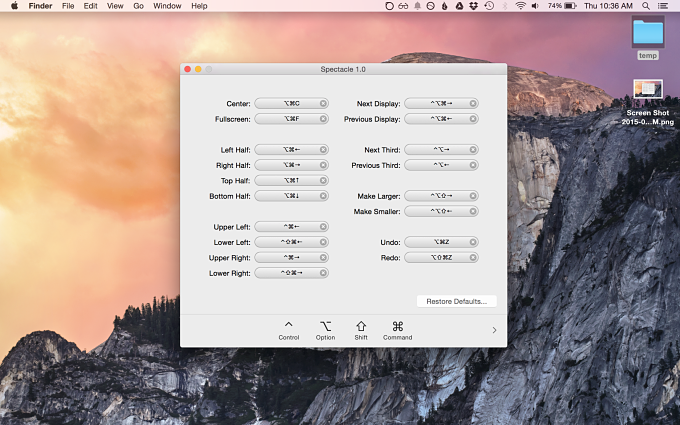Image resolution: width=680 pixels, height=425 pixels.
Task: Click the Wi-Fi status icon
Action: (520, 6)
